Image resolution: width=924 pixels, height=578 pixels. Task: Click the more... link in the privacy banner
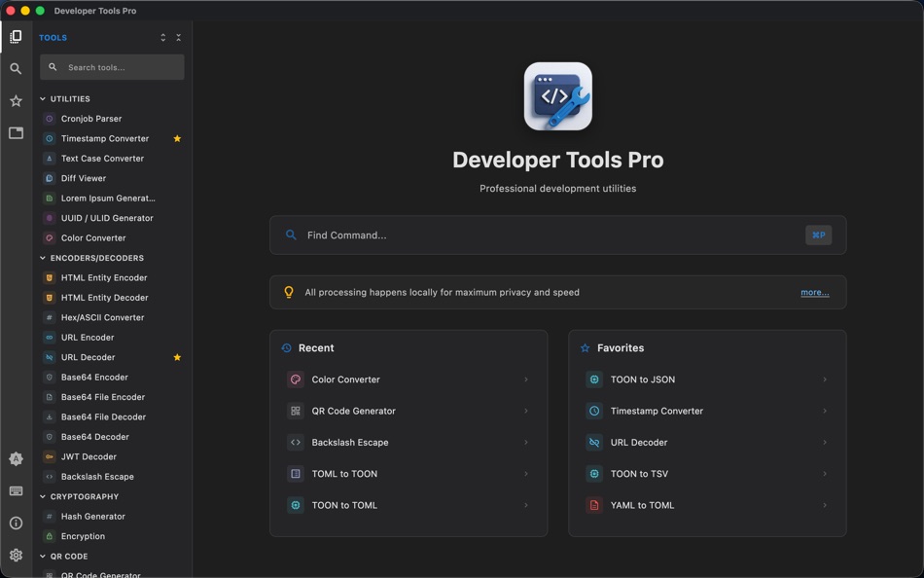point(814,292)
